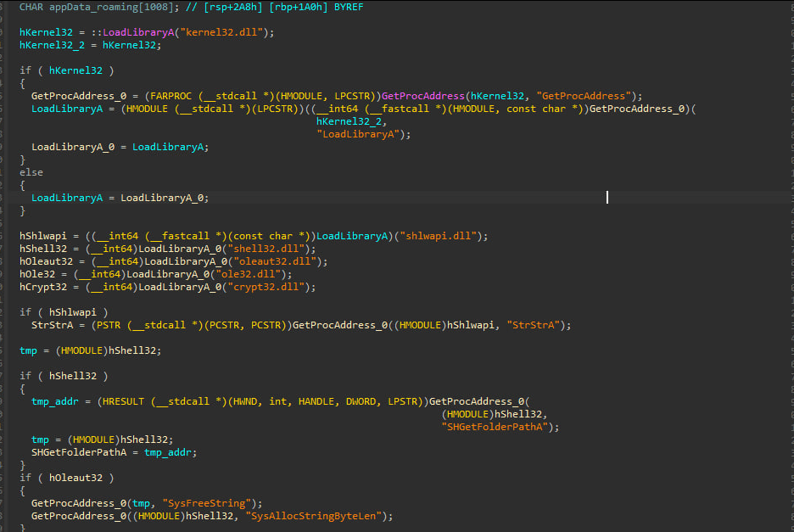This screenshot has width=794, height=532.
Task: Click the hCrypt32 variable name
Action: 43,287
